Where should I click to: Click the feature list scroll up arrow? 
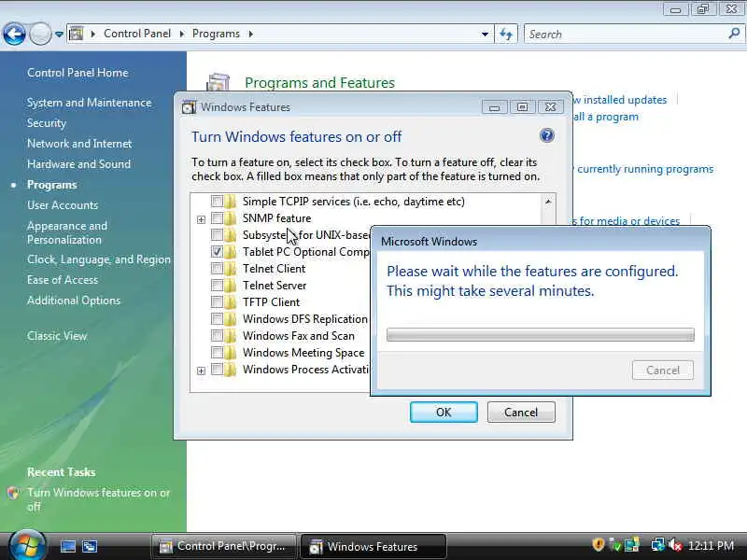tap(548, 202)
